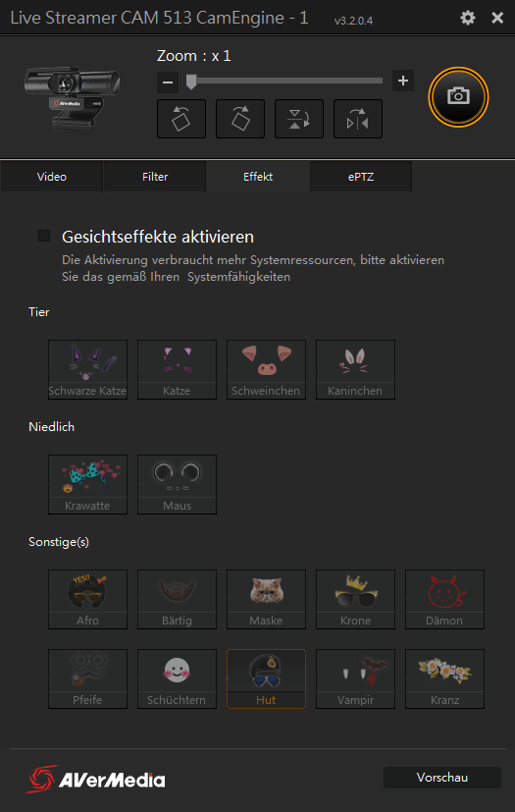
Task: Rotate image clockwise with the right rotate icon
Action: pyautogui.click(x=240, y=119)
